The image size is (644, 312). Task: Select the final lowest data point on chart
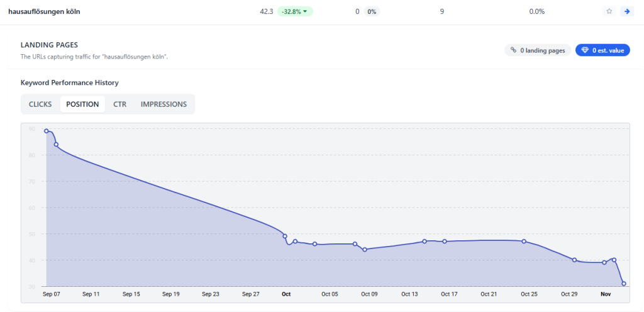point(624,284)
